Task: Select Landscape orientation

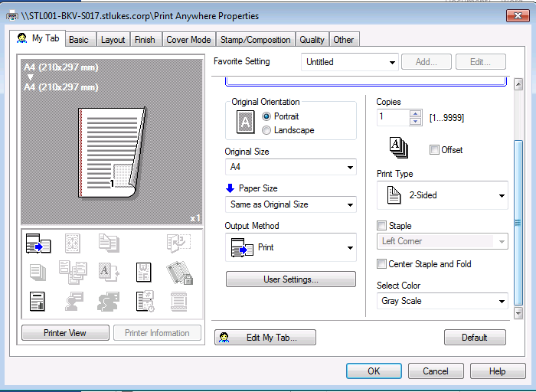Action: (x=266, y=130)
